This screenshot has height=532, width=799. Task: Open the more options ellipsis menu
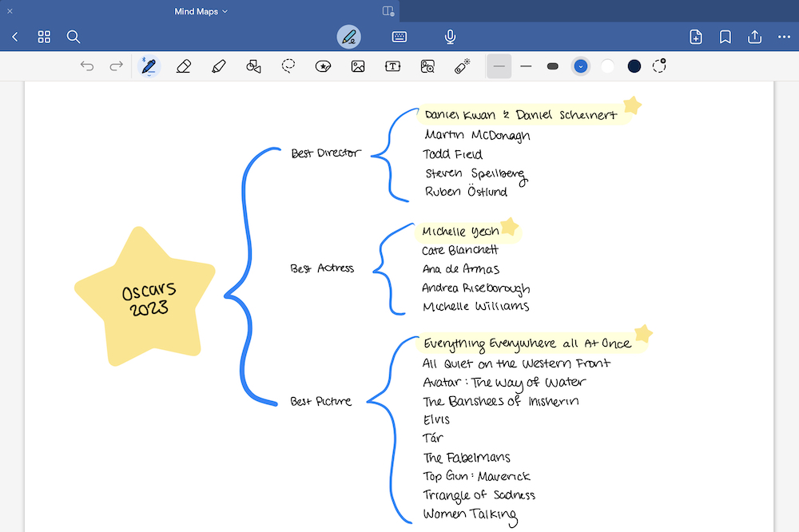783,37
